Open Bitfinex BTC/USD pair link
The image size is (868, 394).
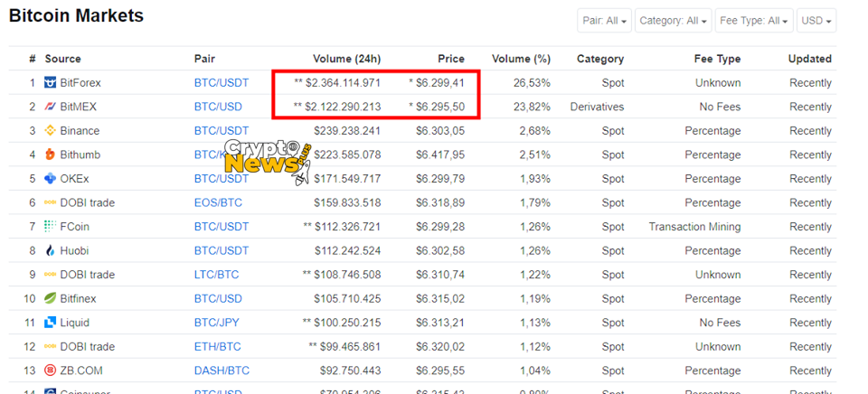coord(218,298)
